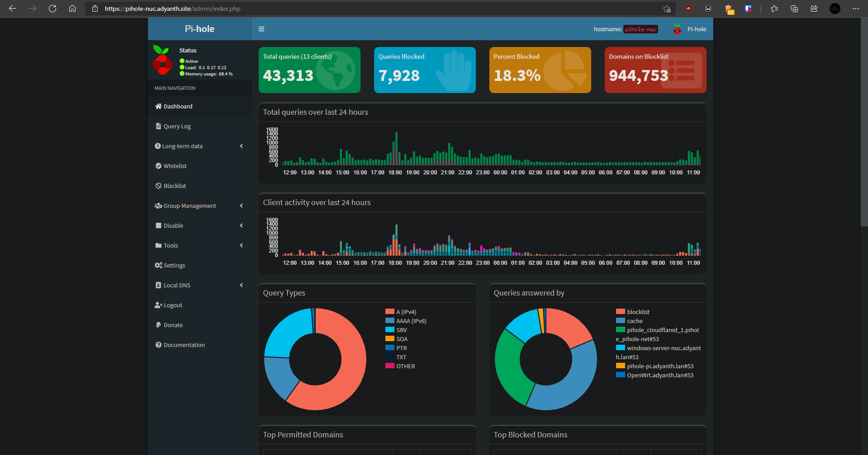Viewport: 868px width, 455px height.
Task: Open Query Log from sidebar
Action: click(177, 127)
